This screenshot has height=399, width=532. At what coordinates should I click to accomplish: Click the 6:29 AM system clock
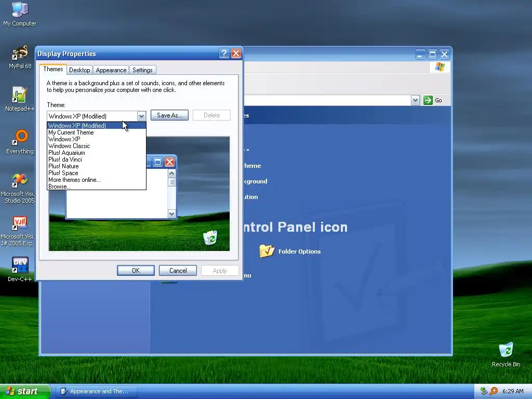point(513,391)
